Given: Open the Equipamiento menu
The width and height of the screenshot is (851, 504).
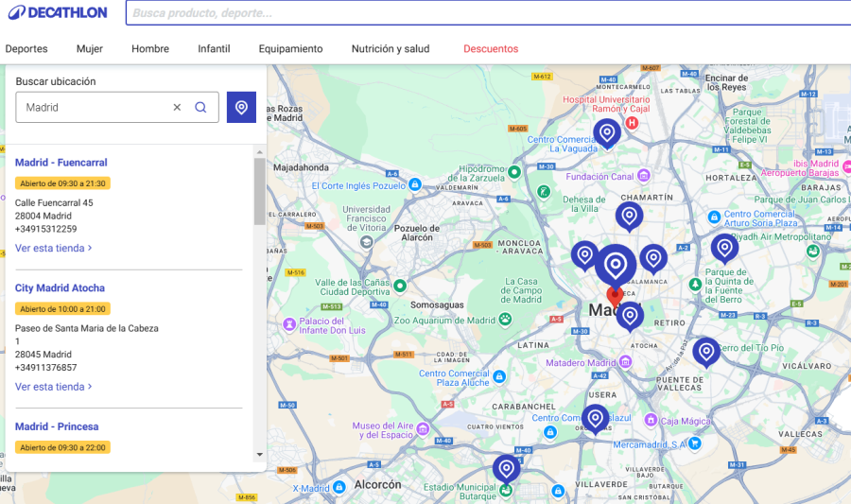Looking at the screenshot, I should pyautogui.click(x=290, y=49).
